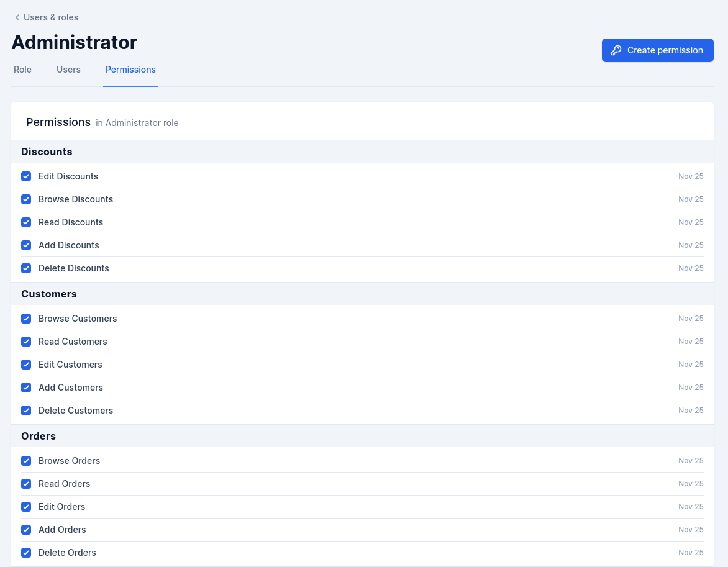Image resolution: width=728 pixels, height=567 pixels.
Task: Switch to the Users tab
Action: [x=69, y=69]
